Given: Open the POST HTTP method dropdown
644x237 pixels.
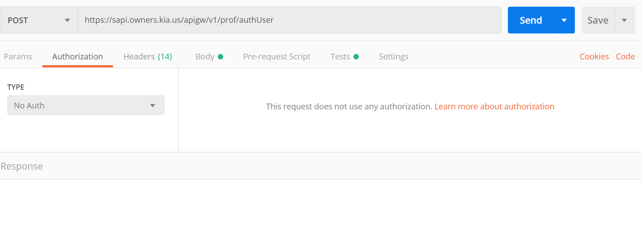Looking at the screenshot, I should (39, 20).
